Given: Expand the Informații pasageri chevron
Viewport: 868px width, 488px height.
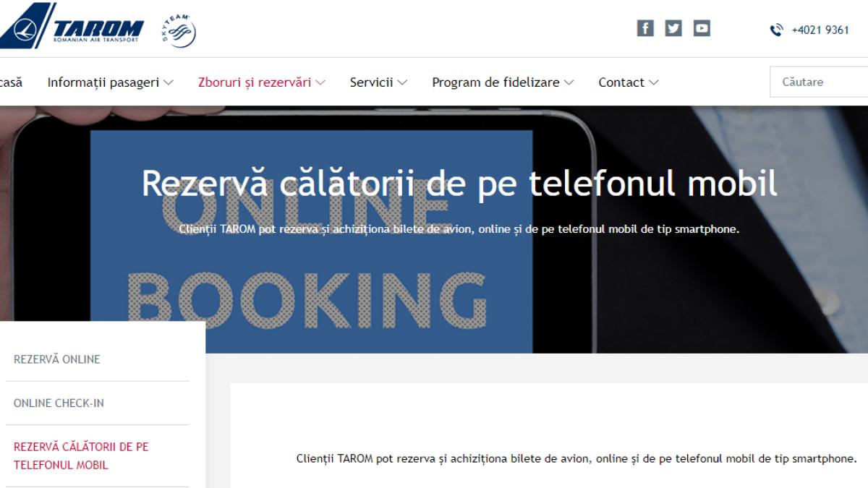Looking at the screenshot, I should coord(169,82).
